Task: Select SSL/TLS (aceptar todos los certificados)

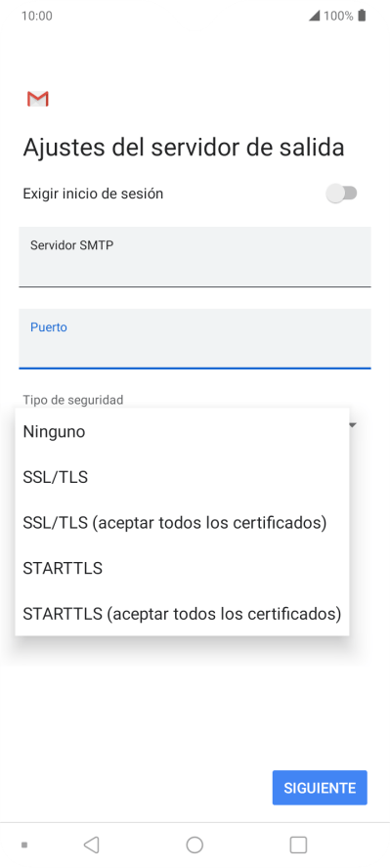Action: (x=182, y=523)
